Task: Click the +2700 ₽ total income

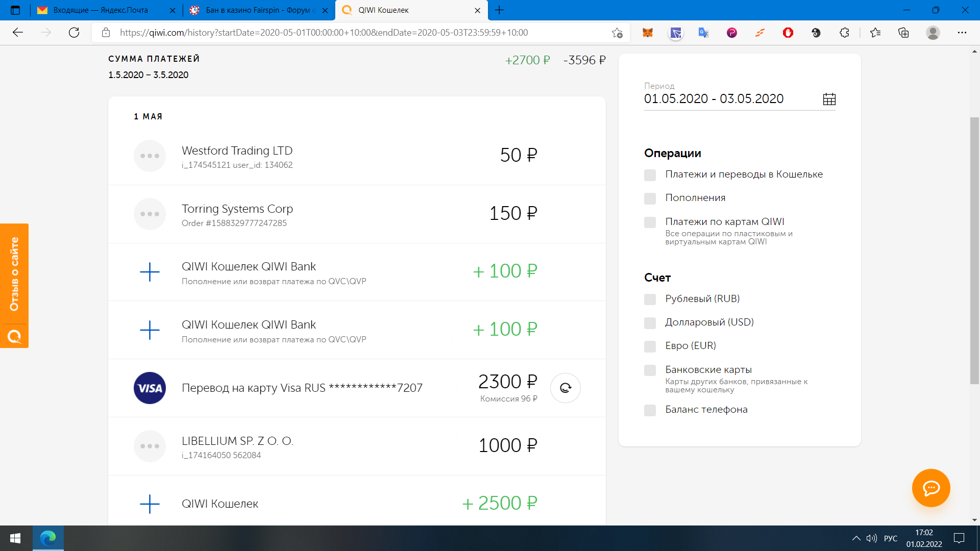Action: click(527, 60)
